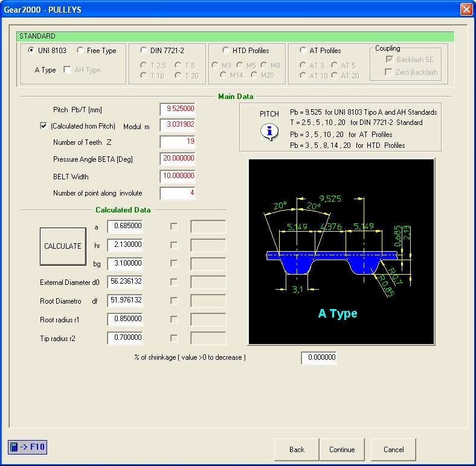Hit the Cancel button
Image resolution: width=476 pixels, height=466 pixels.
pyautogui.click(x=393, y=449)
